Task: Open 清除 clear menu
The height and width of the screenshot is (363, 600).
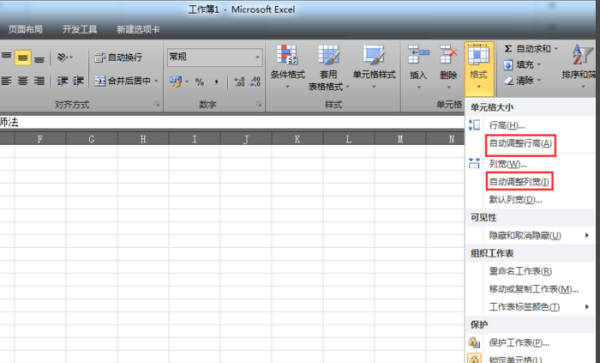Action: 522,80
